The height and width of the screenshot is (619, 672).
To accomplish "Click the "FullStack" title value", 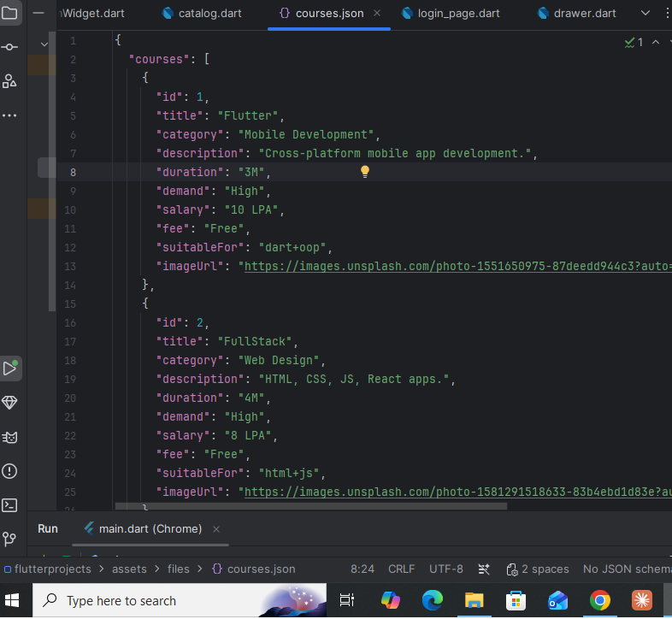I will 255,342.
